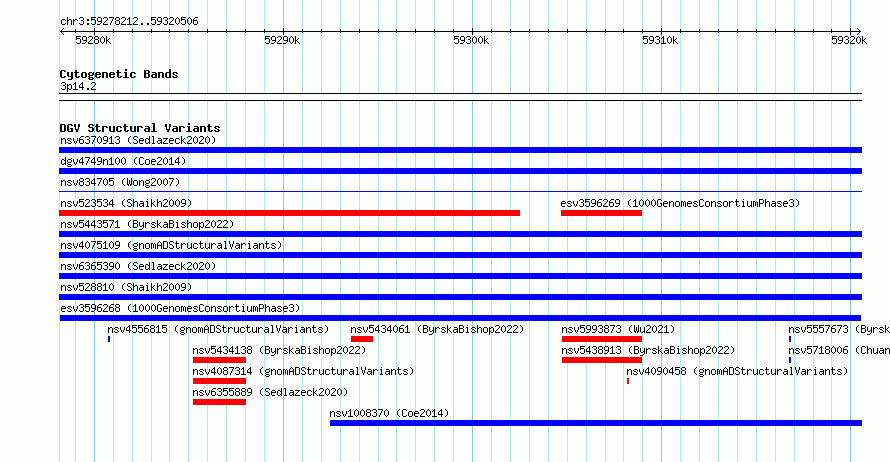Click the nsv528810 (Shaikh2009) label
The image size is (890, 462).
coord(126,287)
